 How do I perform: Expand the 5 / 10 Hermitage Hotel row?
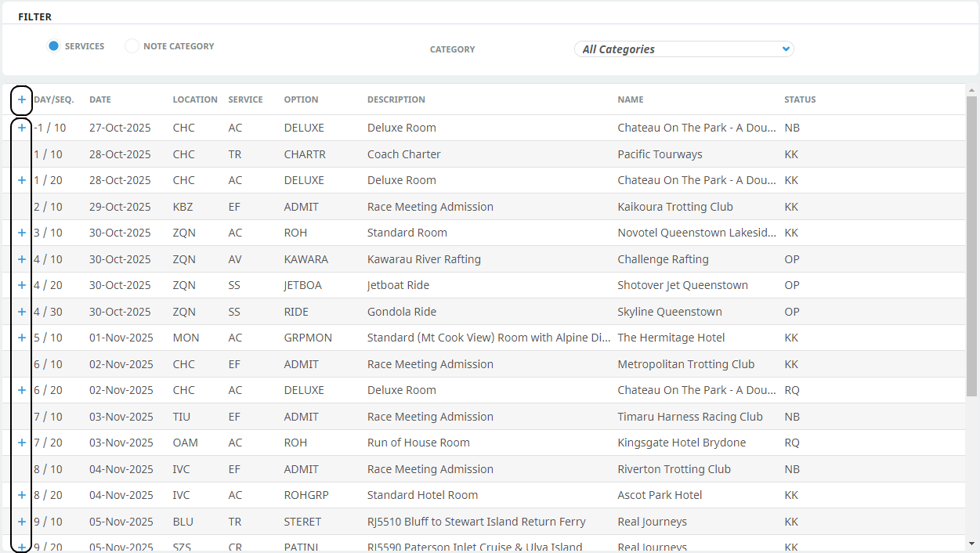click(x=22, y=338)
